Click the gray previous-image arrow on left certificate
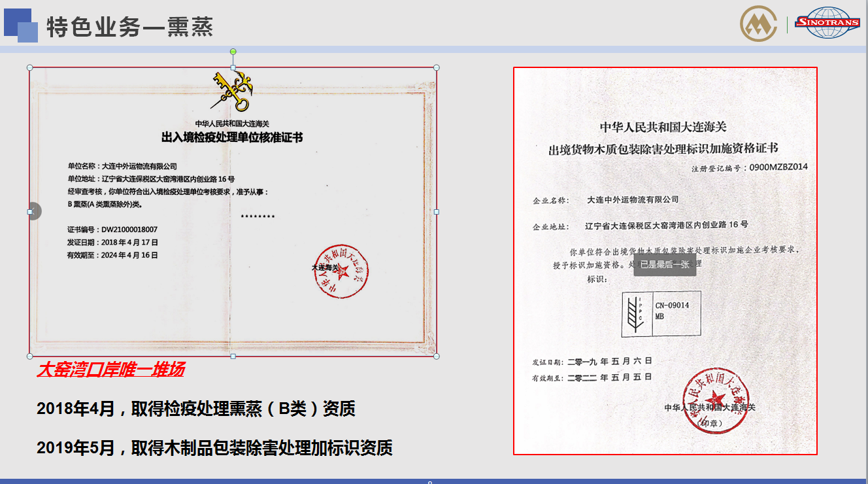The image size is (868, 484). point(35,211)
